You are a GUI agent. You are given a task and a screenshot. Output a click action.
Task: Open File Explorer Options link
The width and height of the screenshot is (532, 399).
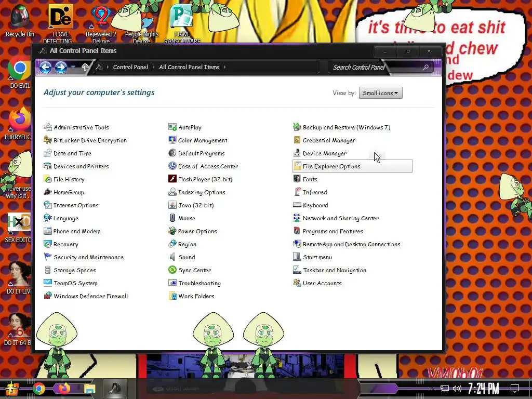[x=331, y=166]
